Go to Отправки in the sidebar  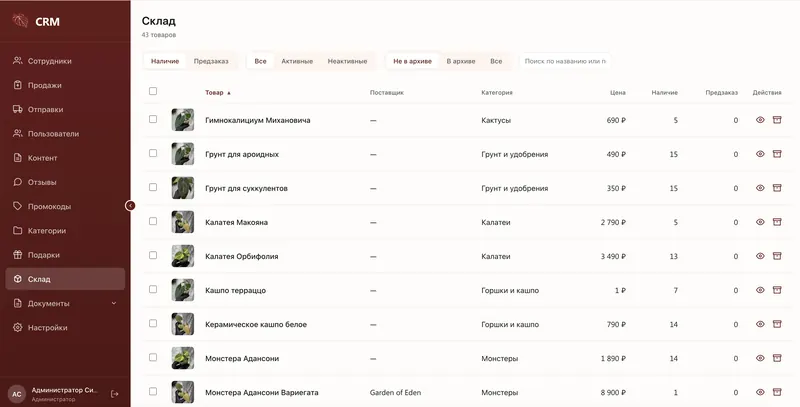[65, 109]
